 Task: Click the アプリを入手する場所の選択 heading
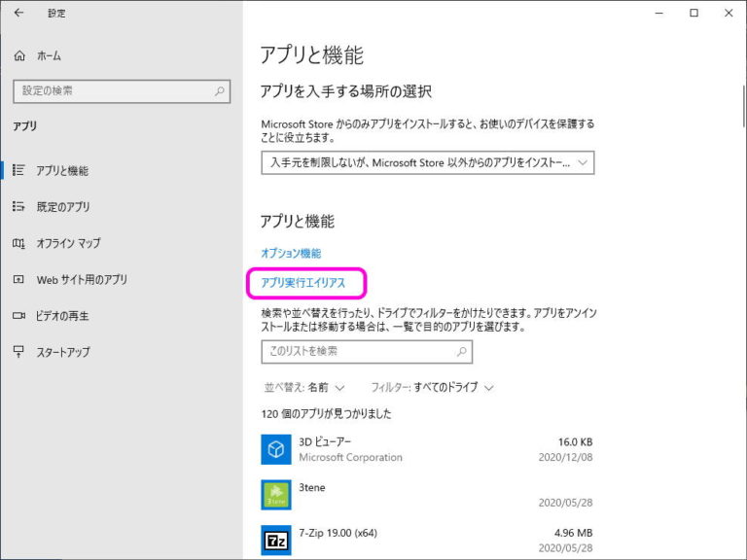click(346, 91)
